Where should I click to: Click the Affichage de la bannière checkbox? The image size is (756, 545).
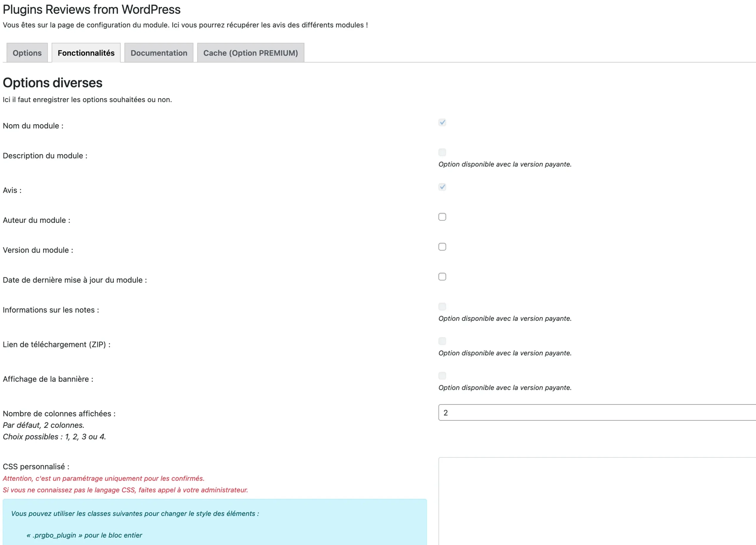point(442,376)
